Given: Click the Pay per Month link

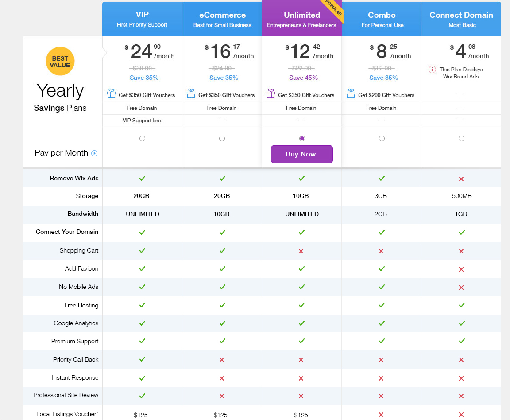Looking at the screenshot, I should pyautogui.click(x=61, y=153).
